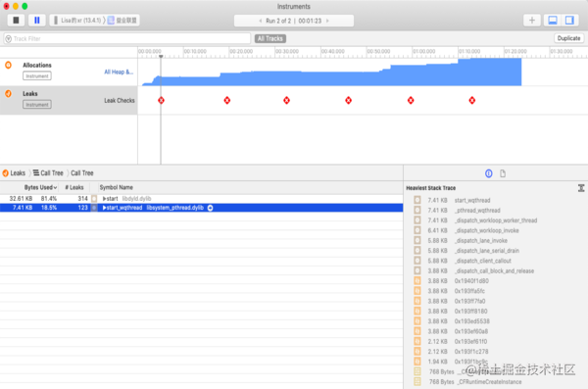This screenshot has height=389, width=588.
Task: Expand the start libdyld.dylib tree row
Action: coord(104,199)
